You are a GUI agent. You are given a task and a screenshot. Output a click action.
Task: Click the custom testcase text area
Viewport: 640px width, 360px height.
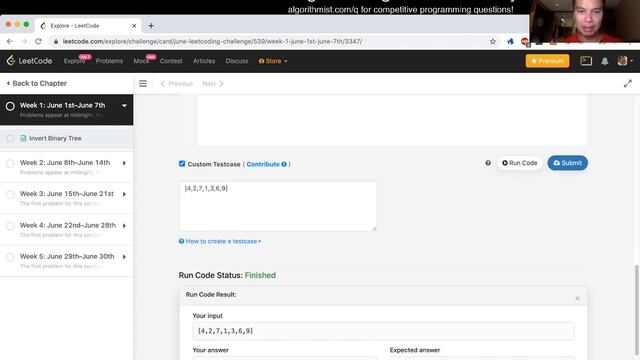278,206
